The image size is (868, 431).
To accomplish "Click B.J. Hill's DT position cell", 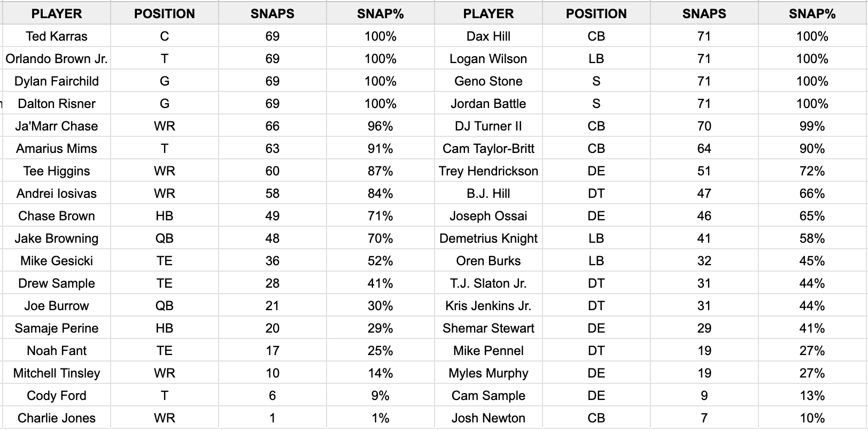I will tap(596, 194).
